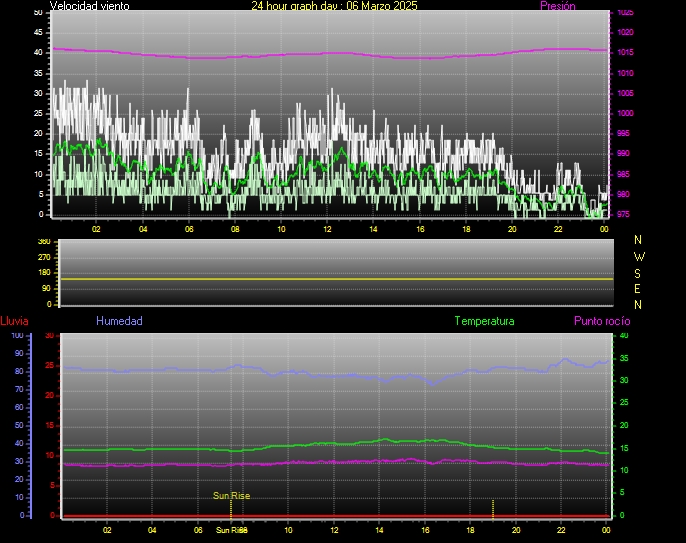This screenshot has height=543, width=686.
Task: Click the 60 value on the blue humidity axis
Action: [x=19, y=407]
